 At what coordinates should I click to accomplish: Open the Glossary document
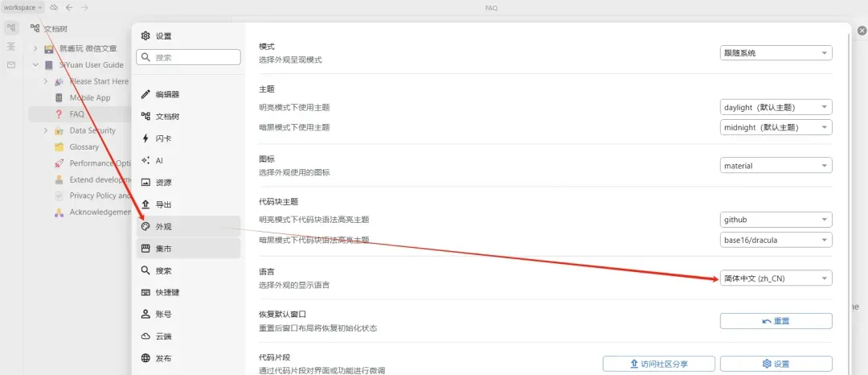[x=84, y=146]
